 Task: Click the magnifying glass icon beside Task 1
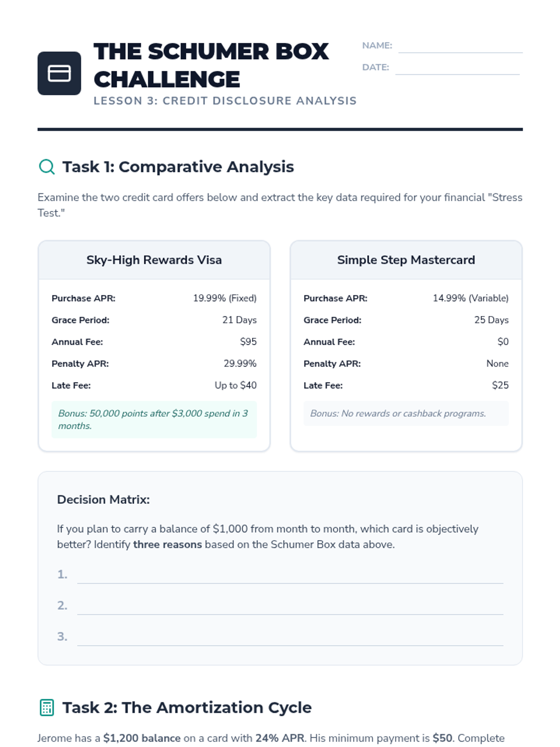point(47,166)
